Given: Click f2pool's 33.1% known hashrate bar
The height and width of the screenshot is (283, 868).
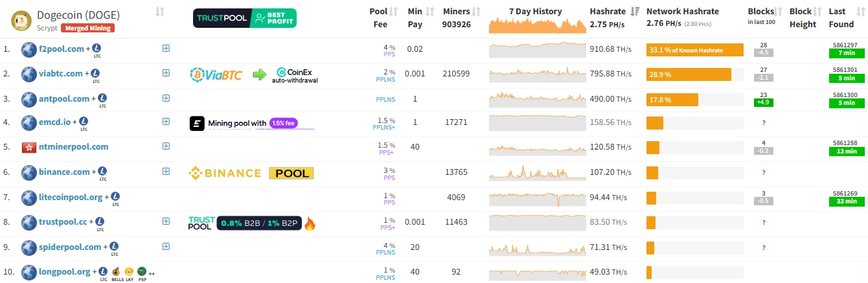Looking at the screenshot, I should point(694,50).
